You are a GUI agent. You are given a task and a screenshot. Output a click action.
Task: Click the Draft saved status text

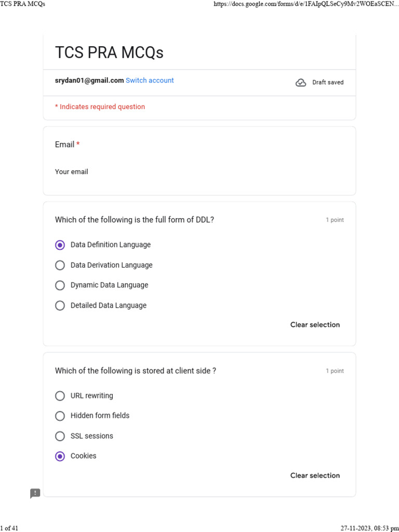click(328, 83)
